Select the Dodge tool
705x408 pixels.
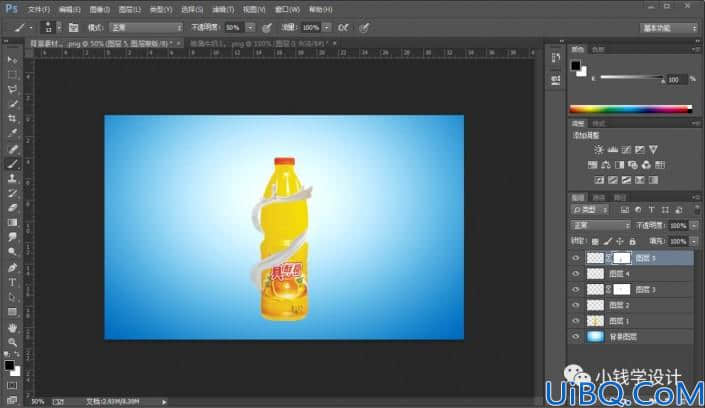(x=12, y=252)
